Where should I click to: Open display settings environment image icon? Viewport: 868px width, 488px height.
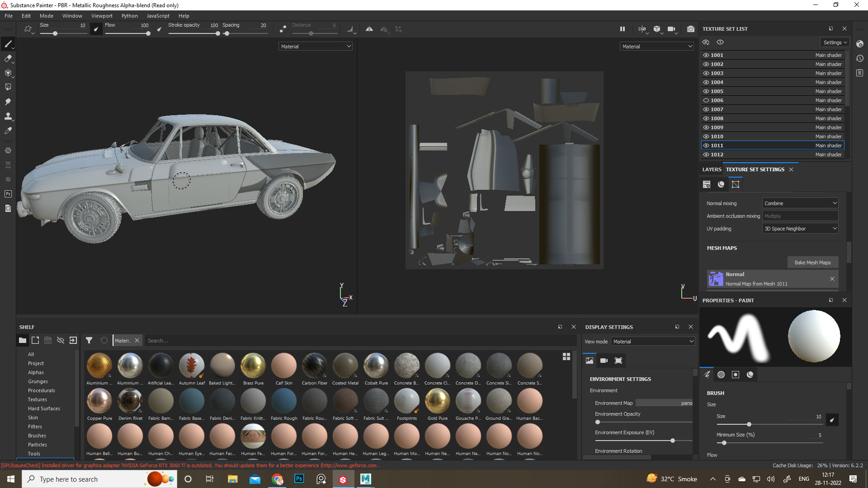point(590,361)
